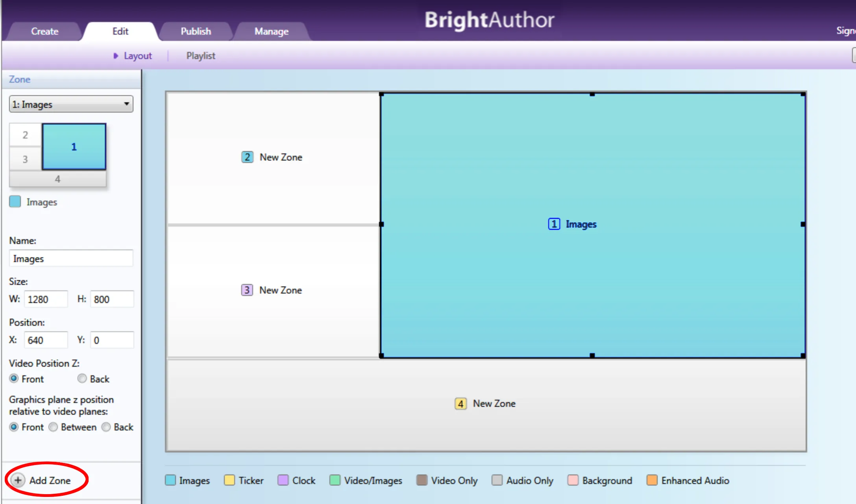The width and height of the screenshot is (856, 504).
Task: Open the Publish tab
Action: coord(196,31)
